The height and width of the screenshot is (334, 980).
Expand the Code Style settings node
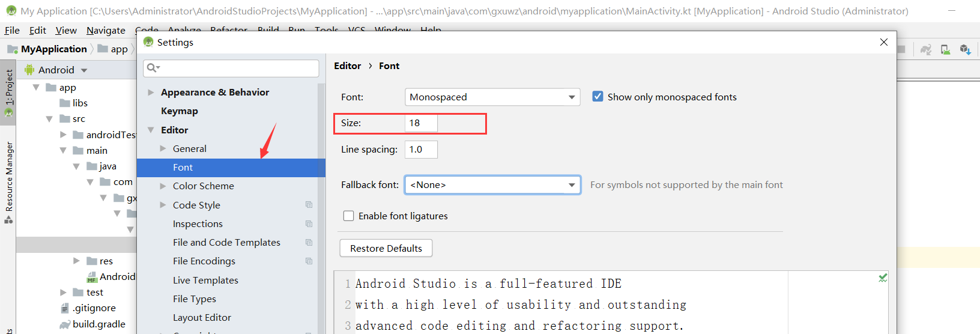tap(163, 205)
